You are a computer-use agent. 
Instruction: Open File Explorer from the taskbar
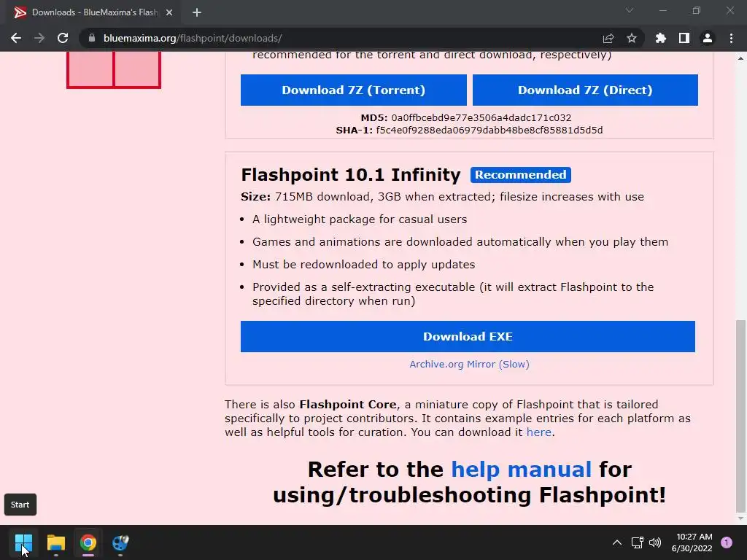[x=55, y=542]
